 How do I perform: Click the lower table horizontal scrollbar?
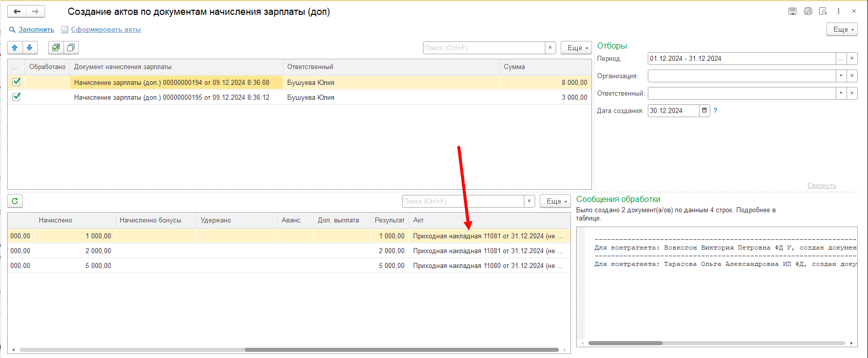point(401,350)
